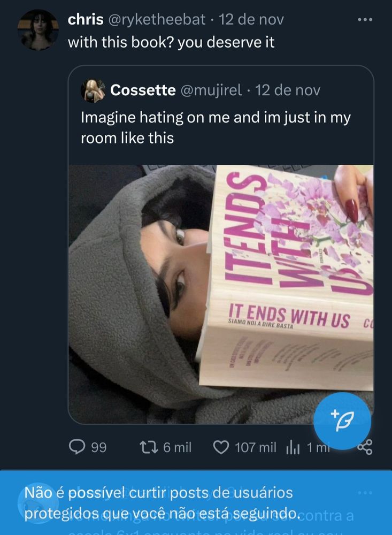Image resolution: width=392 pixels, height=535 pixels.
Task: Open view analytics bar chart icon
Action: [x=293, y=447]
